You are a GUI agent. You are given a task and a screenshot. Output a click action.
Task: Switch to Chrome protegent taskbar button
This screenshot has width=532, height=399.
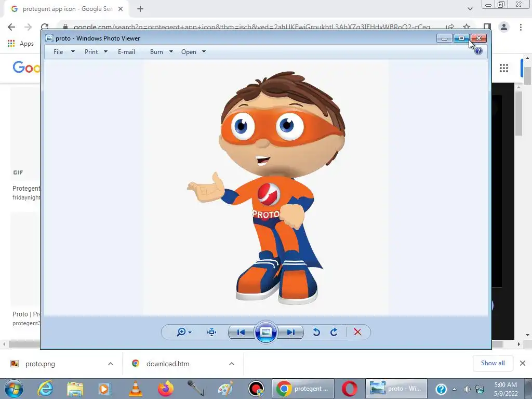(303, 389)
